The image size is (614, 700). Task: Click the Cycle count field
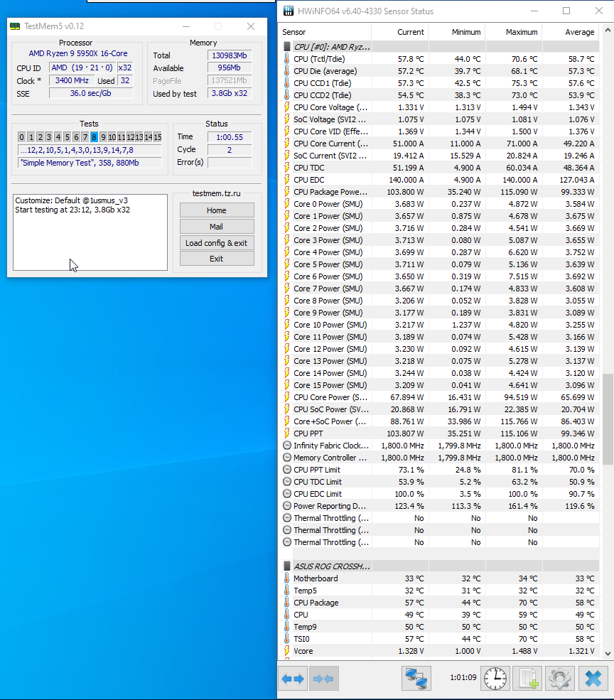pos(230,150)
